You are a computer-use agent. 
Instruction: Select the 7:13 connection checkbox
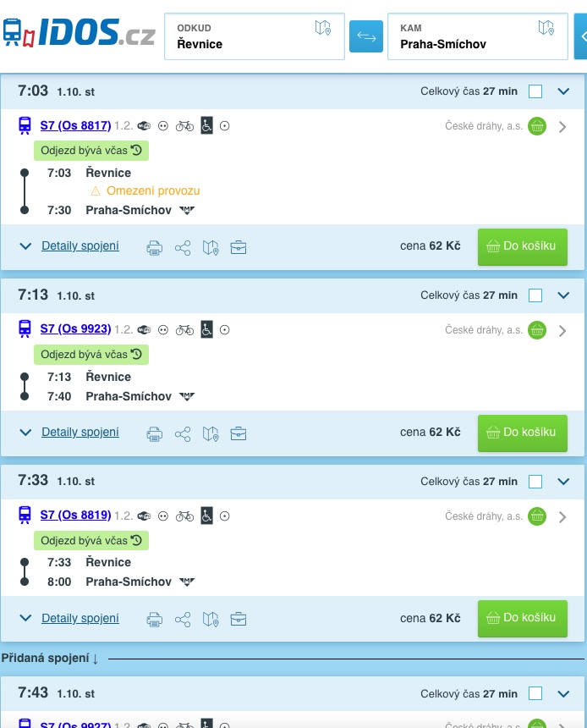[x=535, y=295]
